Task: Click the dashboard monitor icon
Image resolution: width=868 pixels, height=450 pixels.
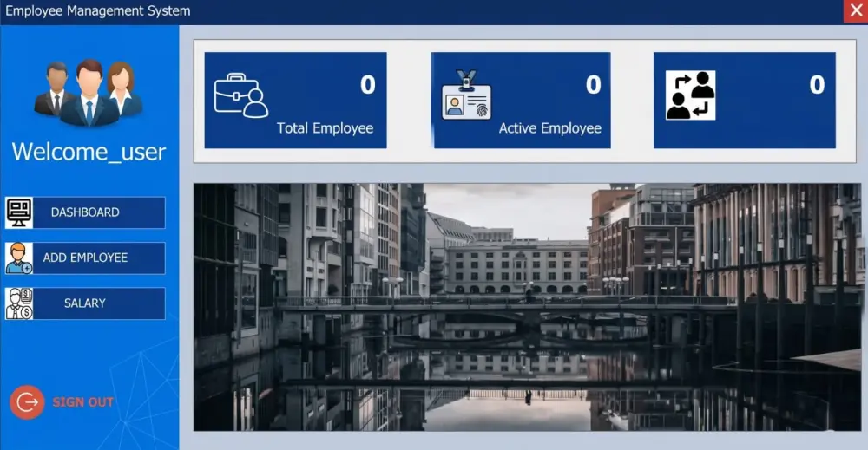Action: pyautogui.click(x=19, y=212)
